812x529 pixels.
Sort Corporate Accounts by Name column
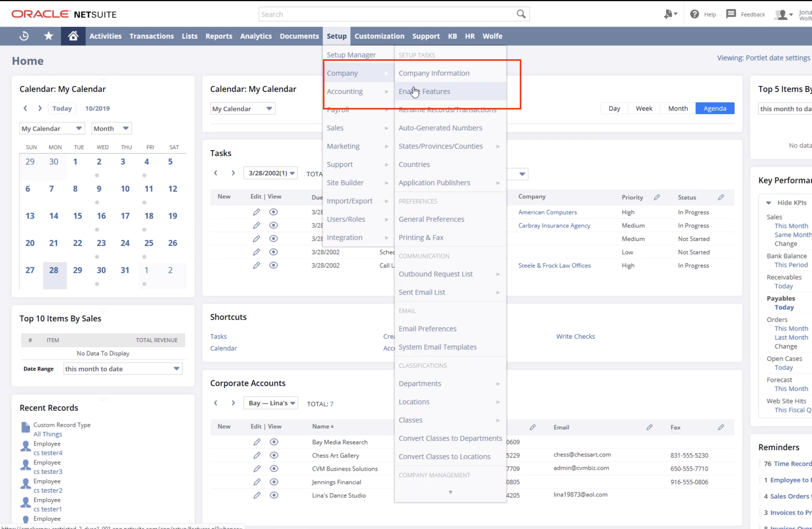[x=322, y=427]
